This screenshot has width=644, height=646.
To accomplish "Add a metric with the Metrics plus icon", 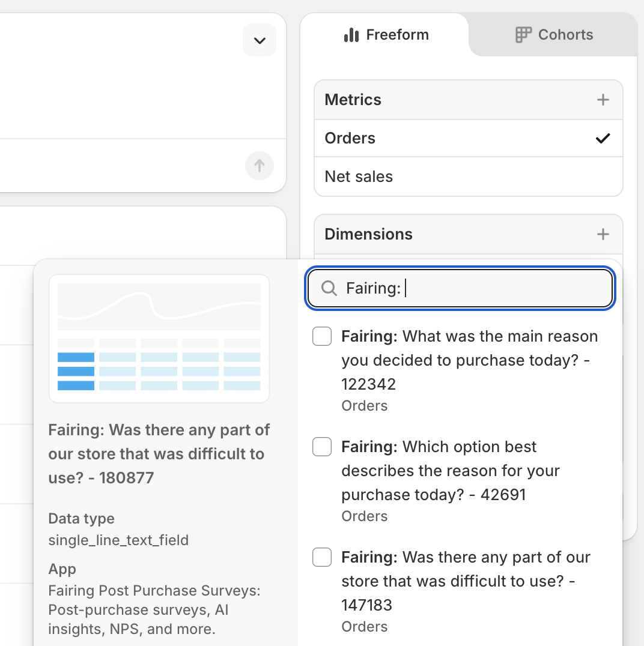I will pos(603,100).
